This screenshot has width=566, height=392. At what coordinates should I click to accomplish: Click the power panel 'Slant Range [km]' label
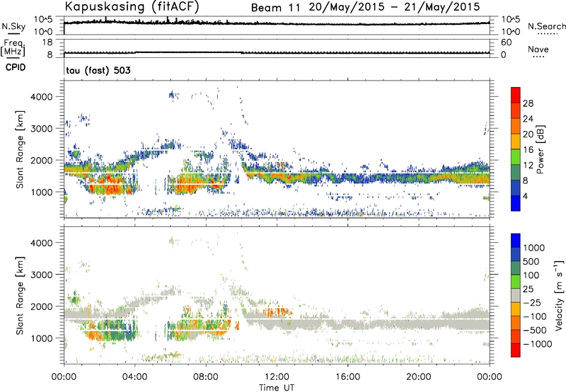[x=20, y=149]
